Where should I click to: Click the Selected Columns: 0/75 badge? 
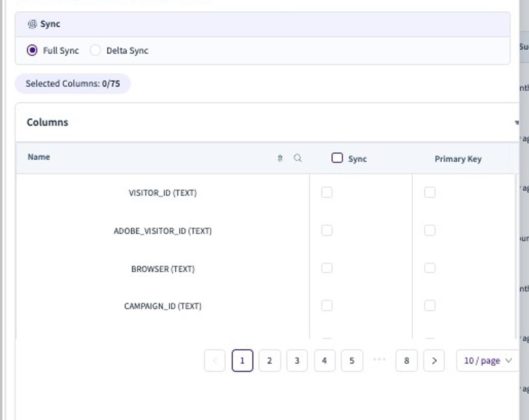coord(73,84)
